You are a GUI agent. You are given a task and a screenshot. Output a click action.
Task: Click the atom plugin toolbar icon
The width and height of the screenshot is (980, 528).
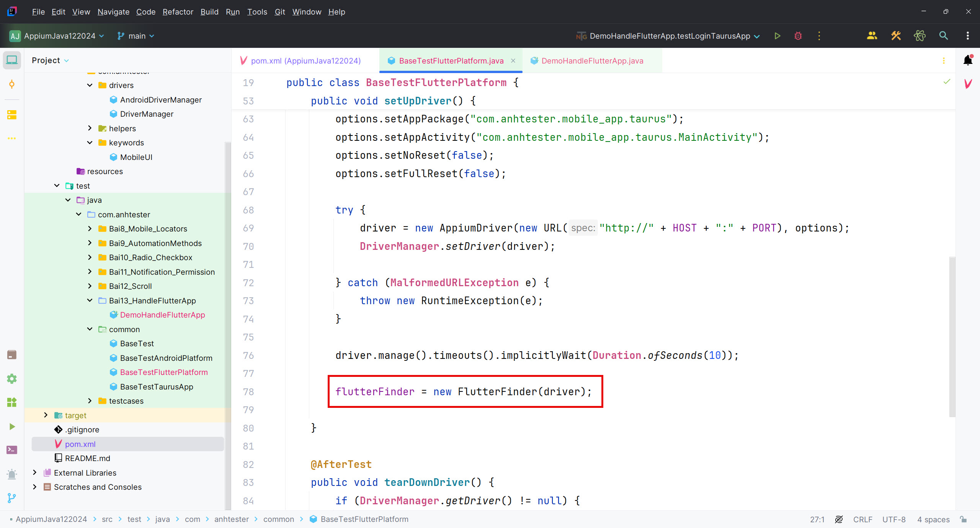pyautogui.click(x=920, y=36)
